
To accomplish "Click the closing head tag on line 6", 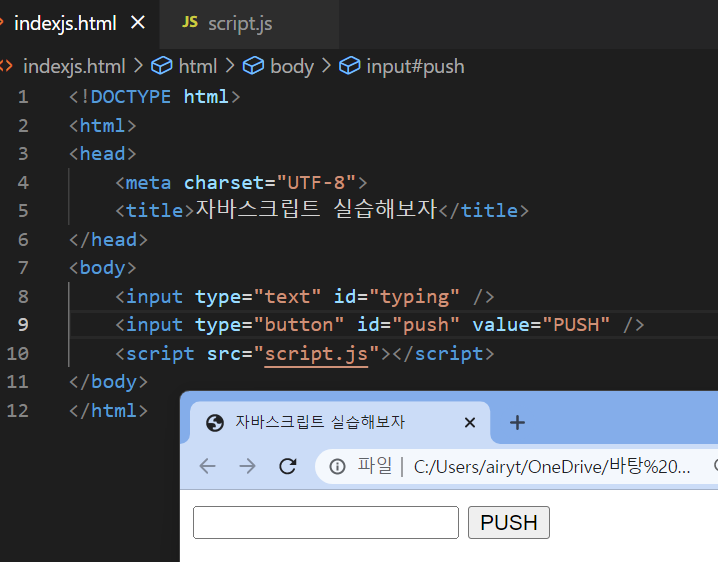I will click(109, 240).
